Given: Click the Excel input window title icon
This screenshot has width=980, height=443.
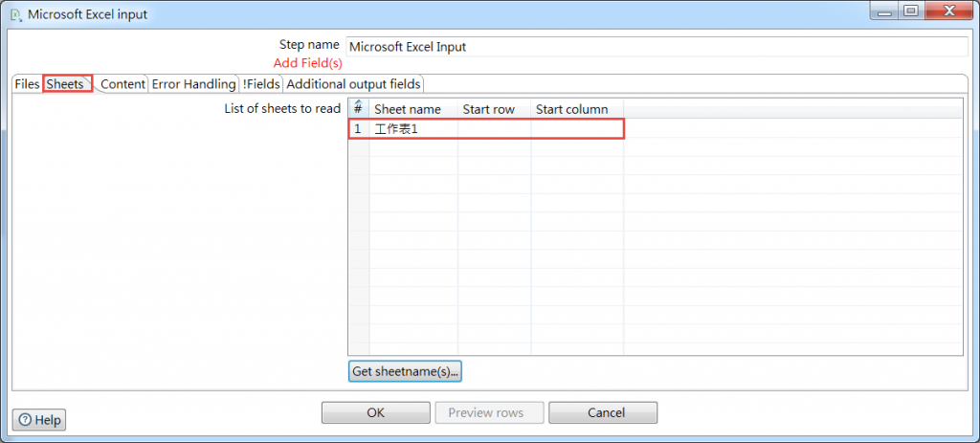Looking at the screenshot, I should click(x=16, y=13).
